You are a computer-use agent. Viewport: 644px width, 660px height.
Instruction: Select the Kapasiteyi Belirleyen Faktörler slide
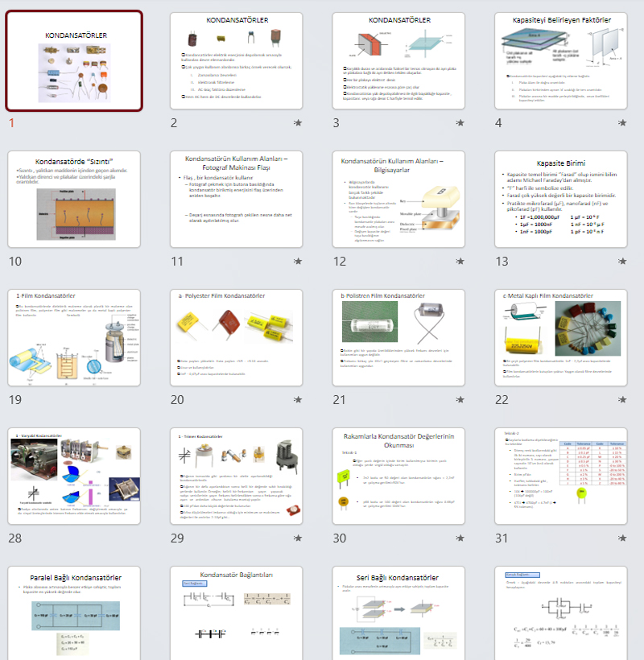[561, 61]
